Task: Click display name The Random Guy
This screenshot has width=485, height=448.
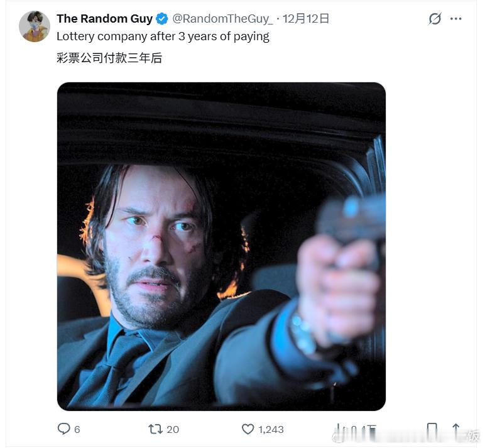Action: point(104,19)
